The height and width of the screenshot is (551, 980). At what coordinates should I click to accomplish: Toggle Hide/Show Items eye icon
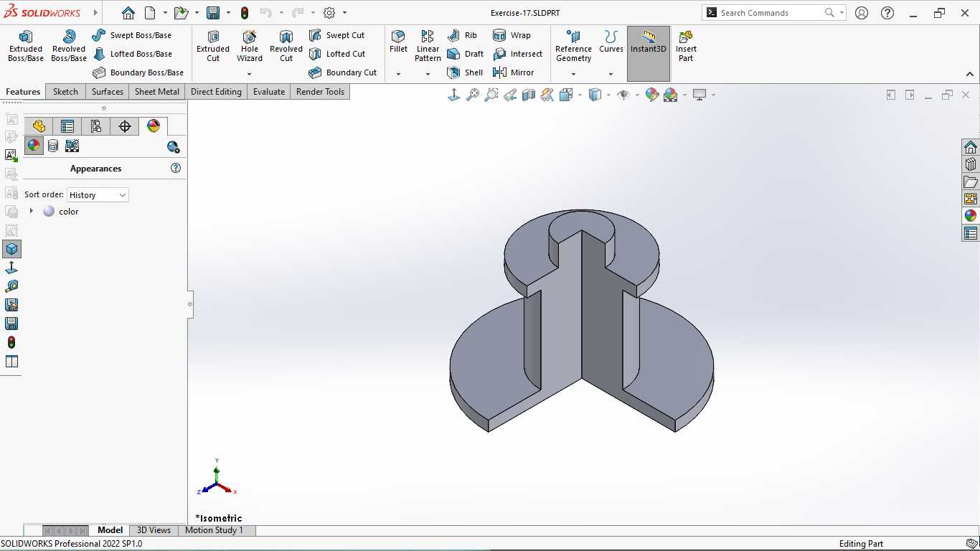(x=623, y=95)
